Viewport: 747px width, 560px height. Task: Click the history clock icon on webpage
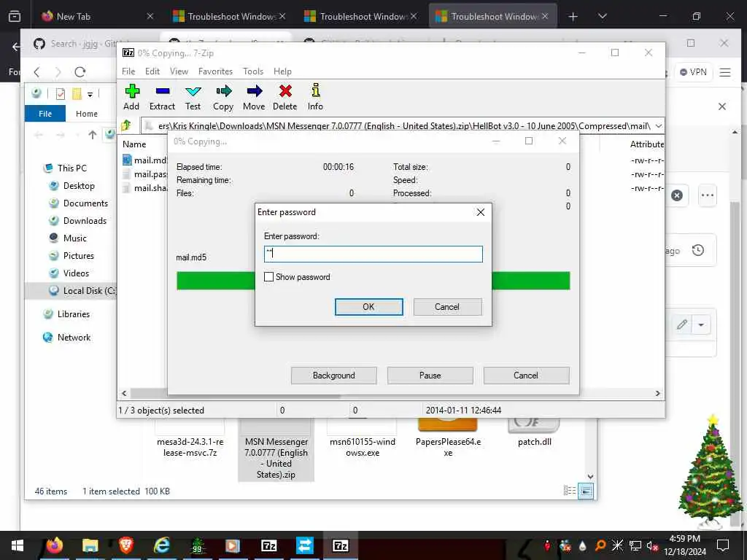(x=698, y=250)
